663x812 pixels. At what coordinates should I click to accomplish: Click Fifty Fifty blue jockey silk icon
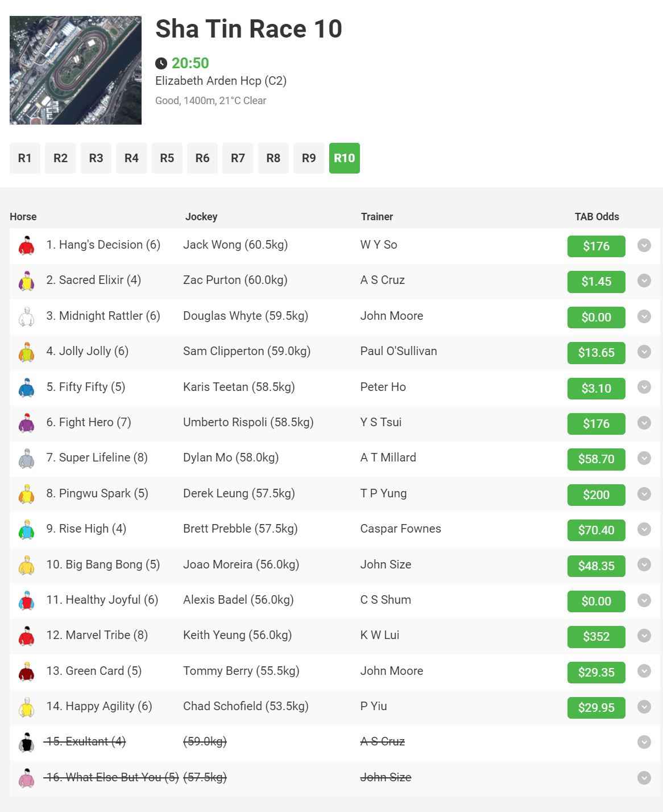click(x=26, y=388)
